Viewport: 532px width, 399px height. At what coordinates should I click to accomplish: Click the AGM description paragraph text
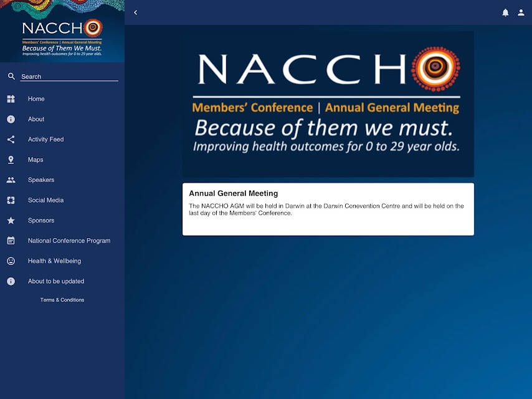[x=326, y=209]
